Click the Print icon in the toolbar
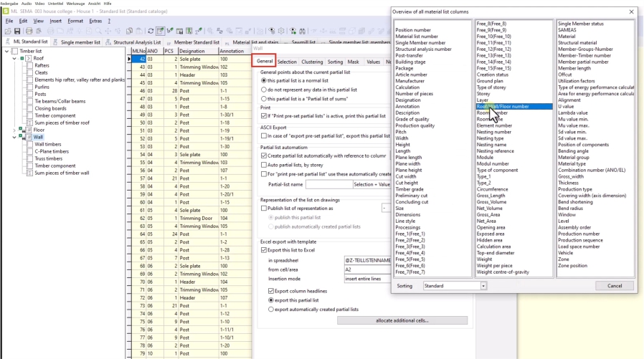Viewport: 644px width, 359px height. click(x=29, y=32)
